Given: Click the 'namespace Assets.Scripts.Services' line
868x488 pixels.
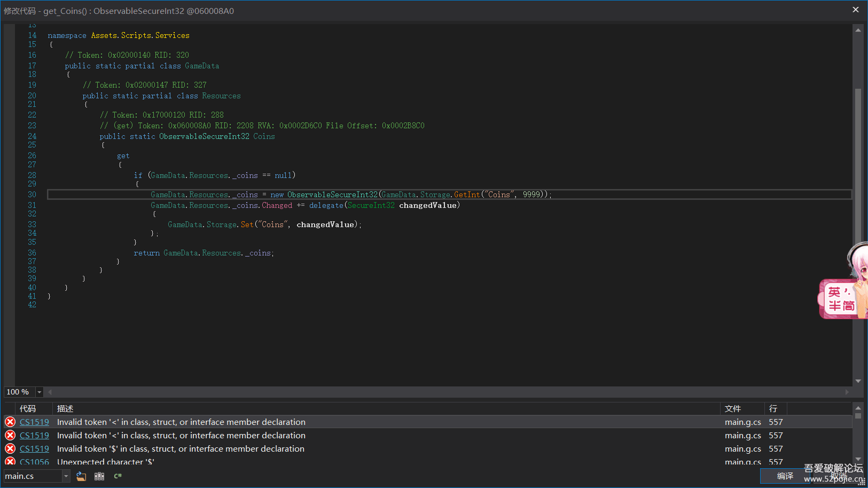Looking at the screenshot, I should (119, 35).
